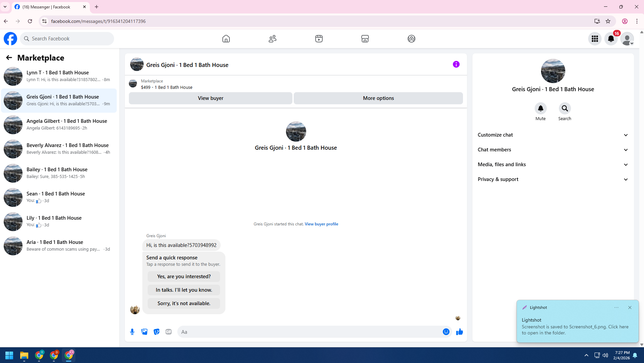Open conversation information purple icon
Screen dimensions: 644x363
456,64
